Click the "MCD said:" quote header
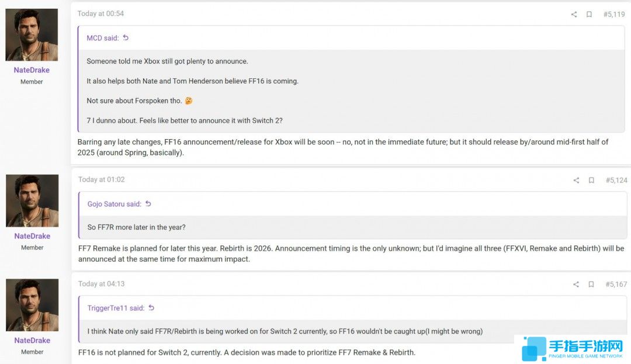 click(x=103, y=38)
